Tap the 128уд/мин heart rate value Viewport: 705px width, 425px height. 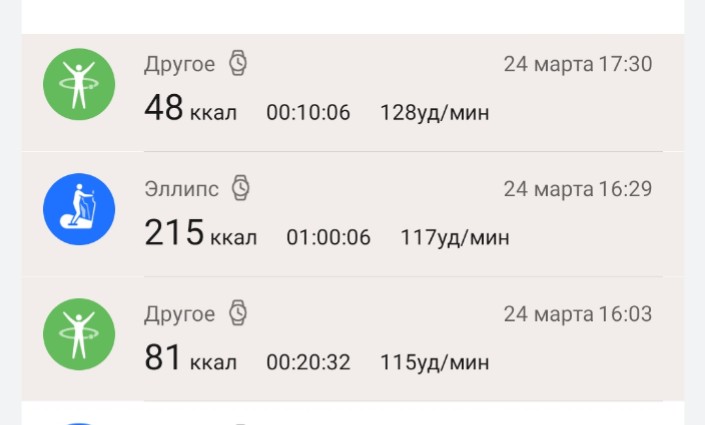[x=434, y=112]
